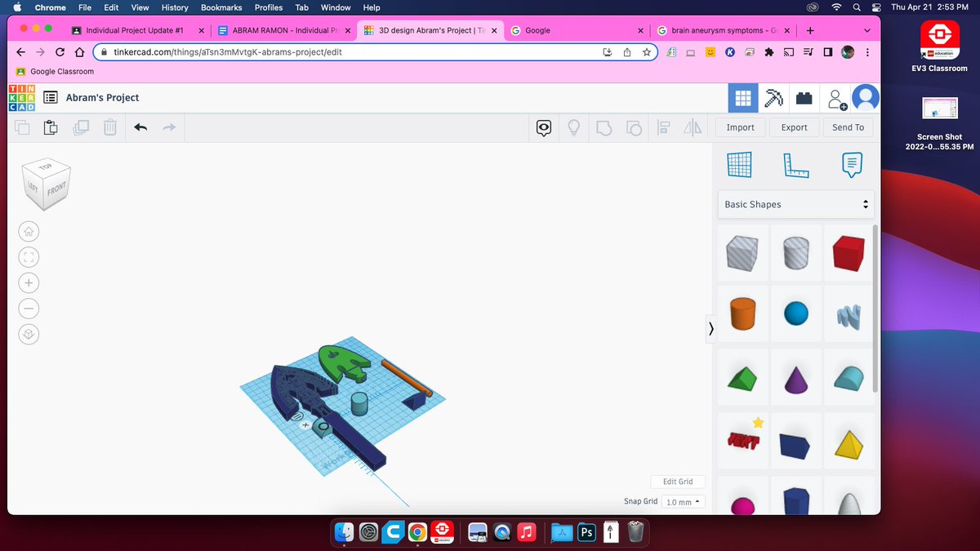Click the Home view button

pos(29,232)
